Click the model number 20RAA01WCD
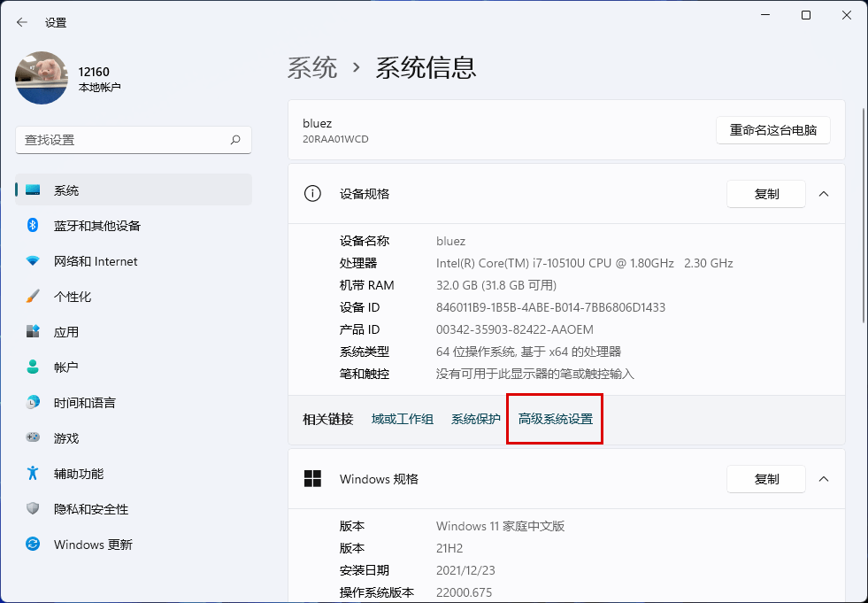Image resolution: width=868 pixels, height=603 pixels. click(x=335, y=139)
